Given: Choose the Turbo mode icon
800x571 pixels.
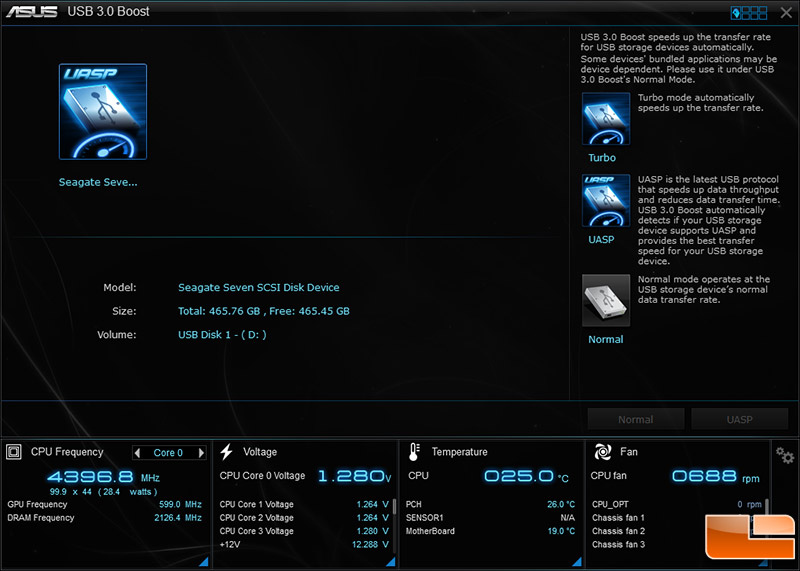Looking at the screenshot, I should pos(606,118).
